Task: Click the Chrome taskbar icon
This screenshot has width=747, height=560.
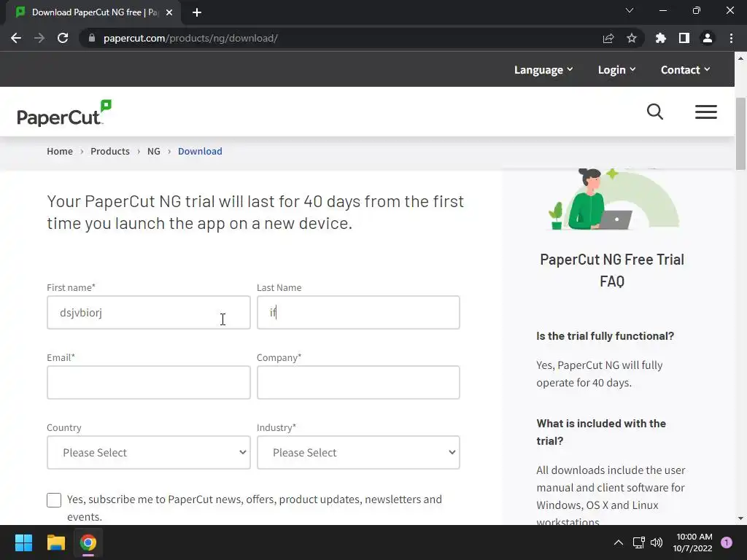Action: click(88, 542)
